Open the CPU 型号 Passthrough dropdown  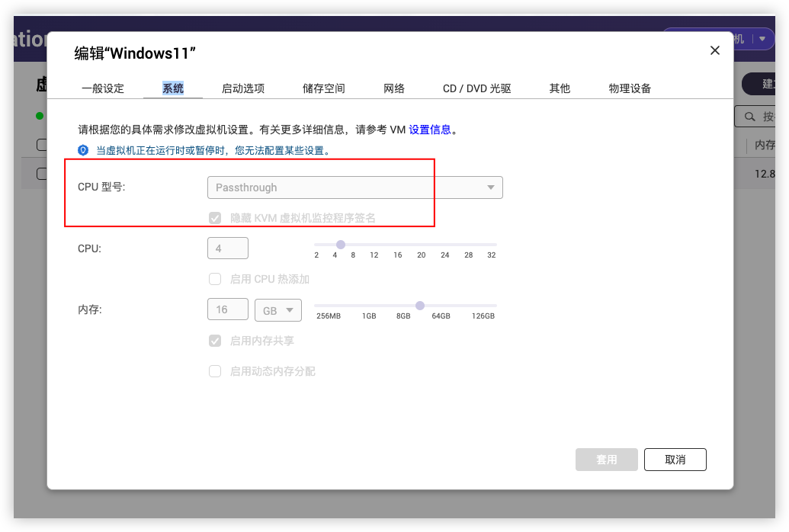(354, 187)
